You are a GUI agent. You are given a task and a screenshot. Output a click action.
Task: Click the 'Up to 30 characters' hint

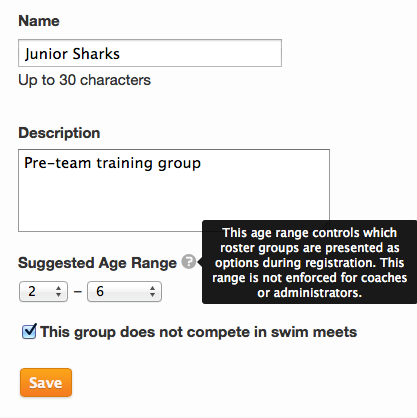point(85,80)
